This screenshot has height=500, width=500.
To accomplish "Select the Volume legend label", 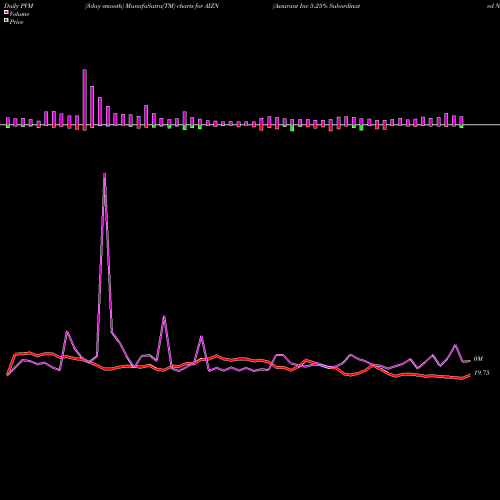I will pyautogui.click(x=19, y=14).
